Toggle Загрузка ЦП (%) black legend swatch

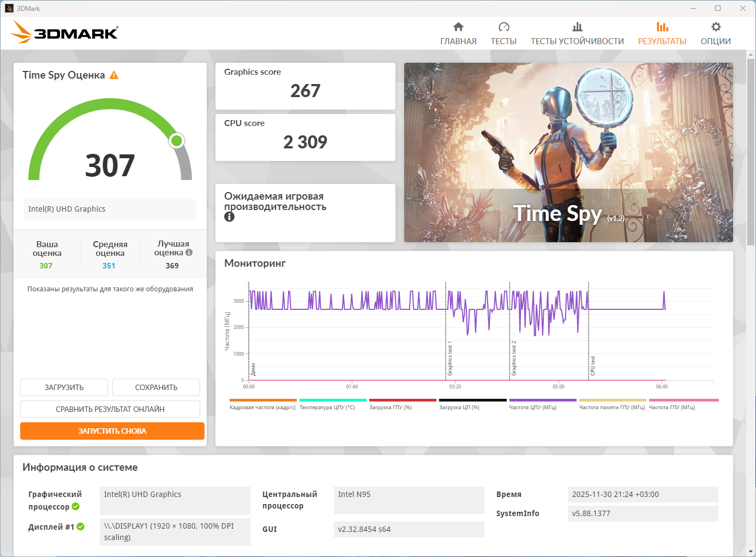tap(473, 400)
